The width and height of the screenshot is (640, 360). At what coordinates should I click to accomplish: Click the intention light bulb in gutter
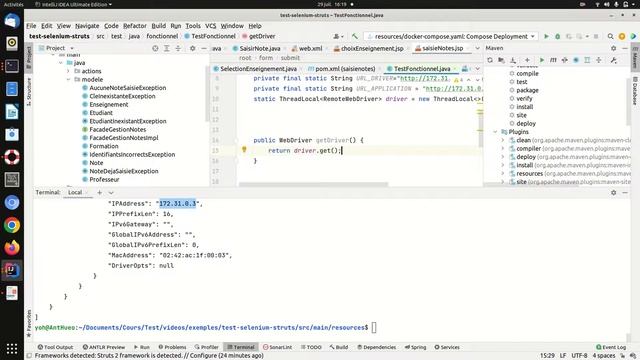coord(244,150)
